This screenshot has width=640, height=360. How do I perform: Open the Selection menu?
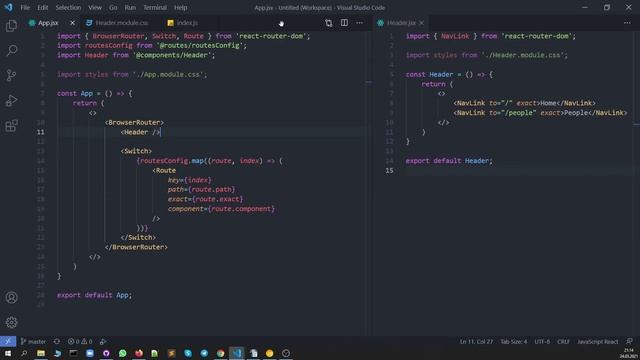pyautogui.click(x=68, y=7)
